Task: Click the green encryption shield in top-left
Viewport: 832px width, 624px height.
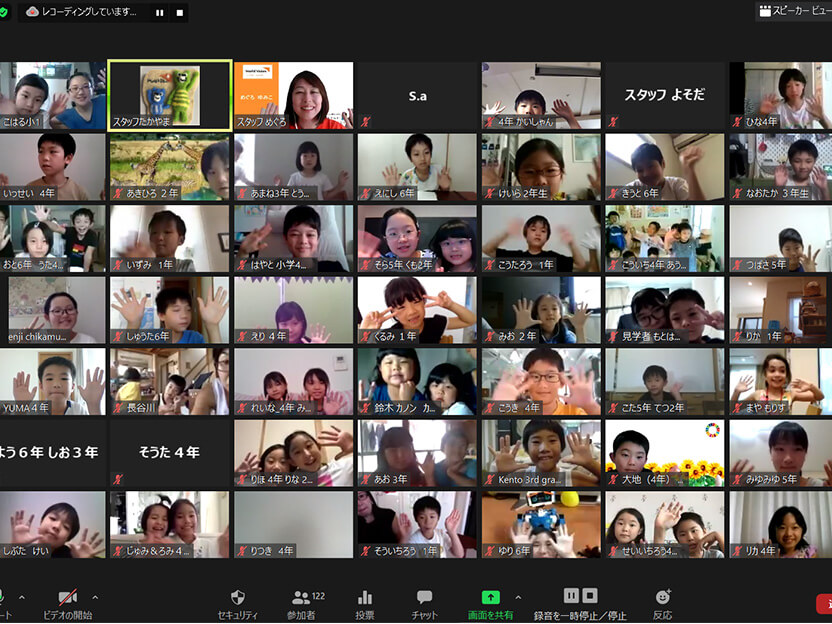Action: [x=4, y=12]
